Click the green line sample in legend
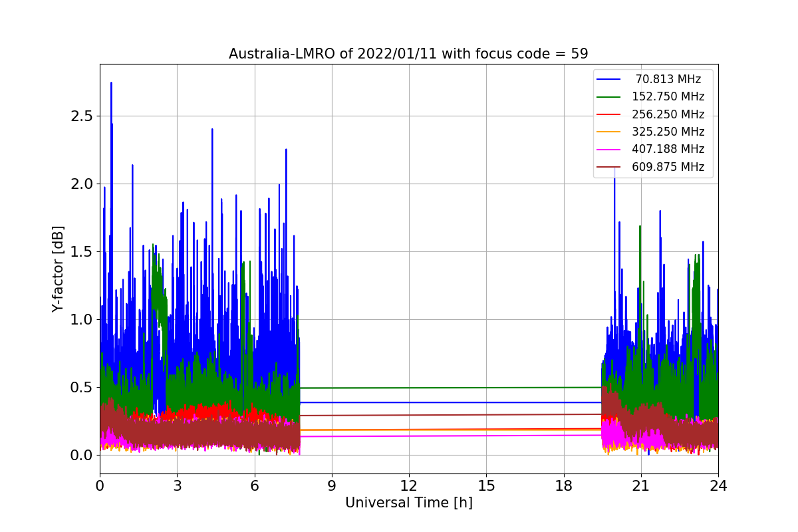 point(608,97)
